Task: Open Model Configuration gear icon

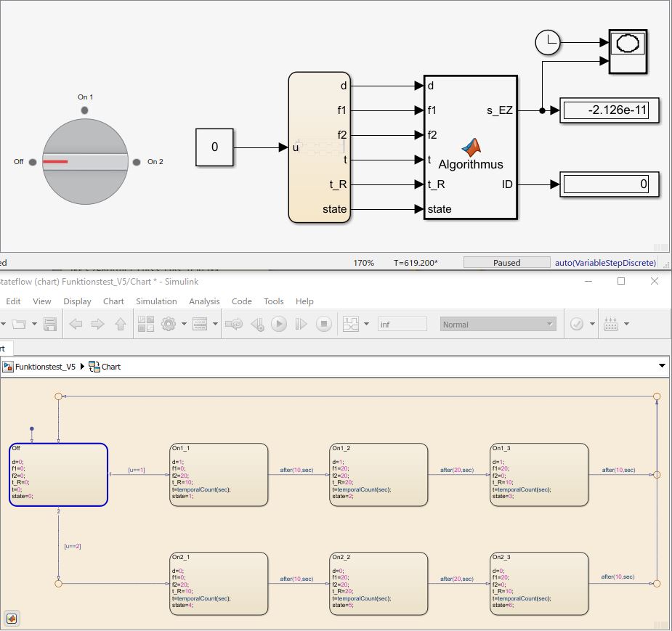Action: (169, 325)
